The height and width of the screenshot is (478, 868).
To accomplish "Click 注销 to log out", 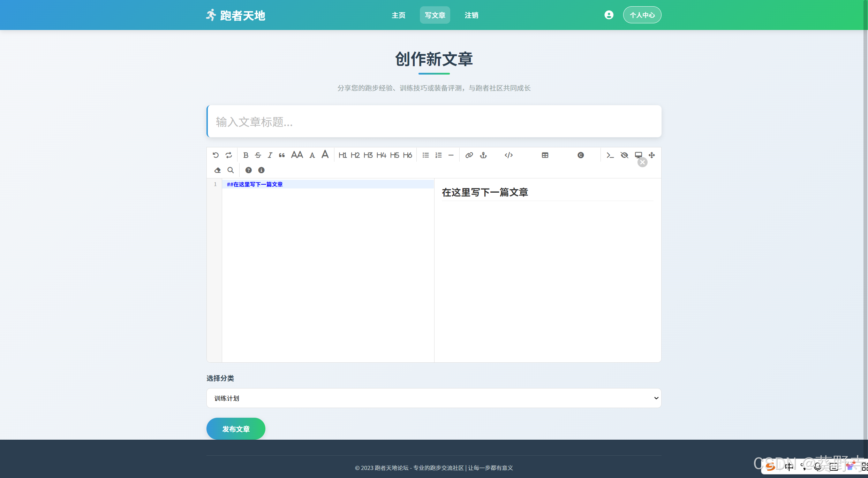I will click(471, 15).
